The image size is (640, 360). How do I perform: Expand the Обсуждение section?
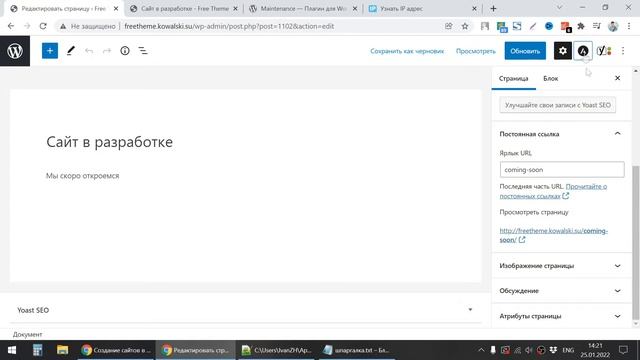pos(562,291)
